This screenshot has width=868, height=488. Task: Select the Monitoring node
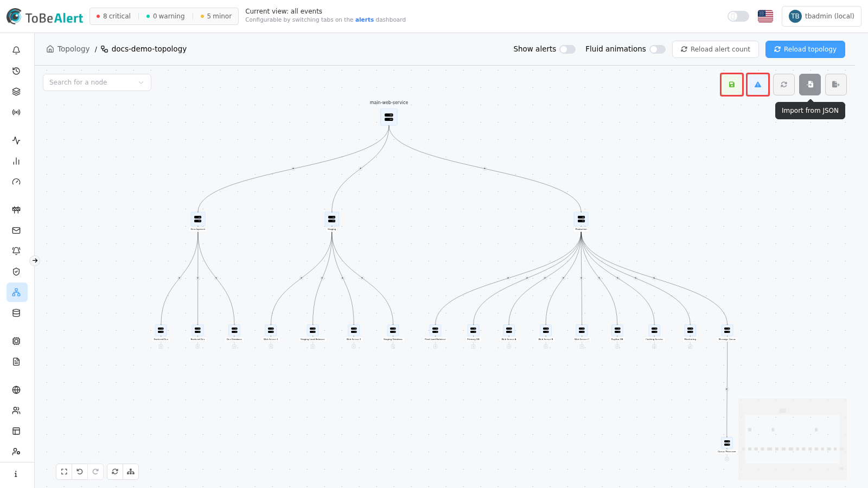(x=690, y=330)
